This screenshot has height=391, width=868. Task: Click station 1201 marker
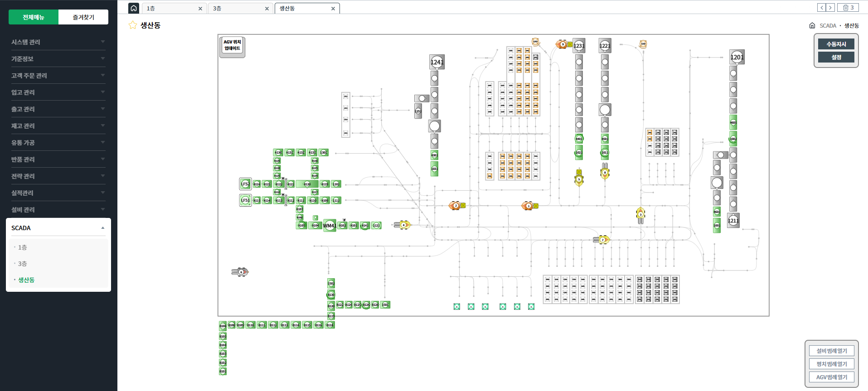click(x=737, y=57)
